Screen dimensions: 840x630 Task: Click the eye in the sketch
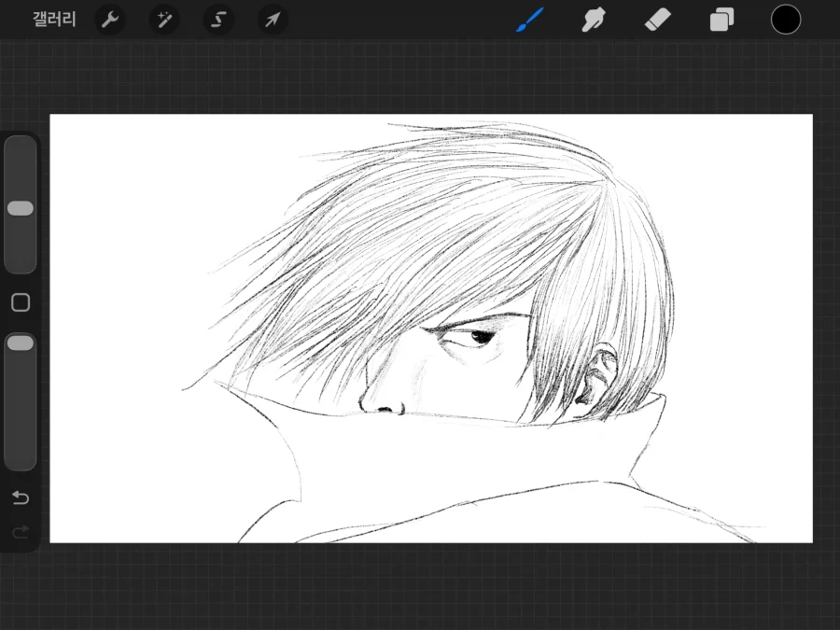point(469,338)
